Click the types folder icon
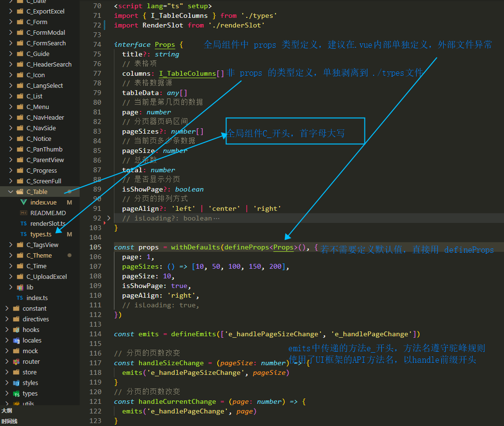The image size is (504, 426). click(x=16, y=393)
